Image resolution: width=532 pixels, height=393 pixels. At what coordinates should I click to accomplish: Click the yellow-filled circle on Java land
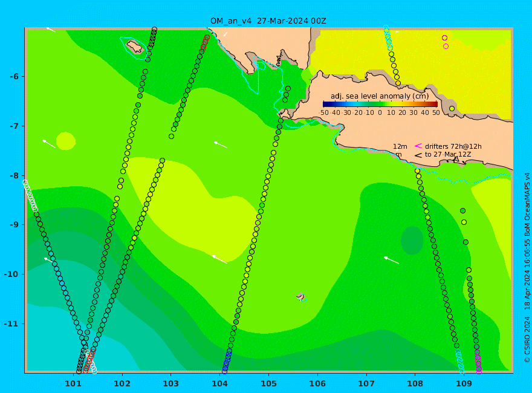(452, 109)
